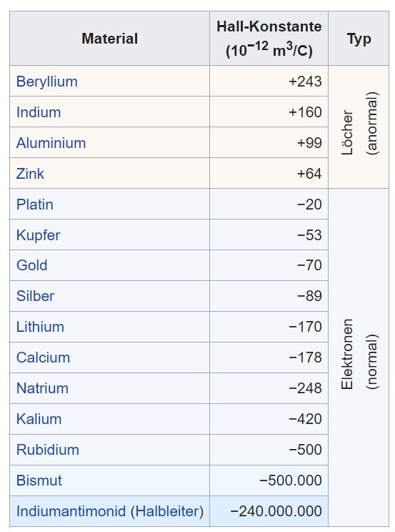The height and width of the screenshot is (532, 395).
Task: Open the Beryllium link
Action: (47, 82)
